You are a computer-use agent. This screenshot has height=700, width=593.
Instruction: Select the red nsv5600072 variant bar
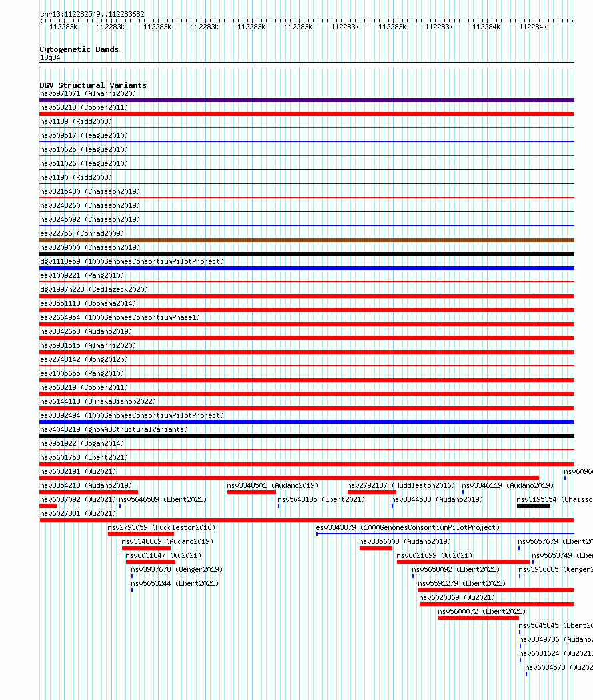479,618
